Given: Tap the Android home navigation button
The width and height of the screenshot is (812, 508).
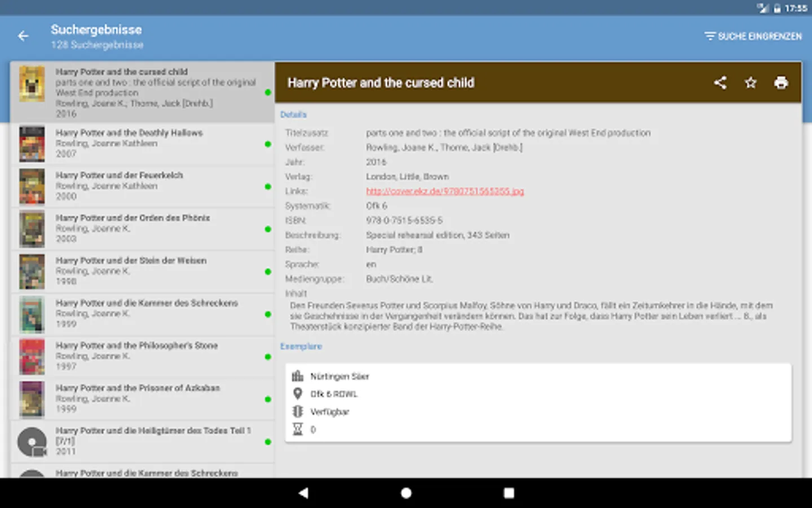Looking at the screenshot, I should click(x=406, y=493).
